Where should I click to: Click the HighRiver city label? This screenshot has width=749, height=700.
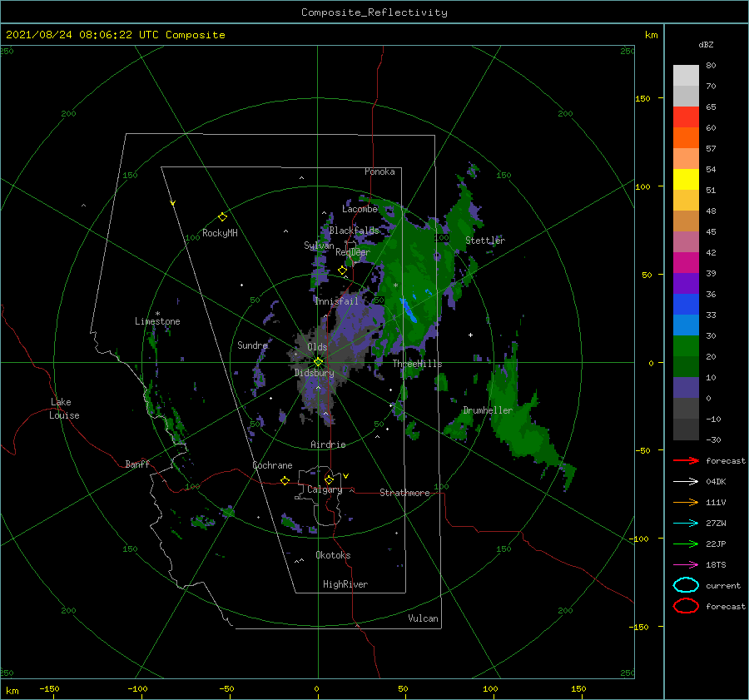[x=345, y=584]
